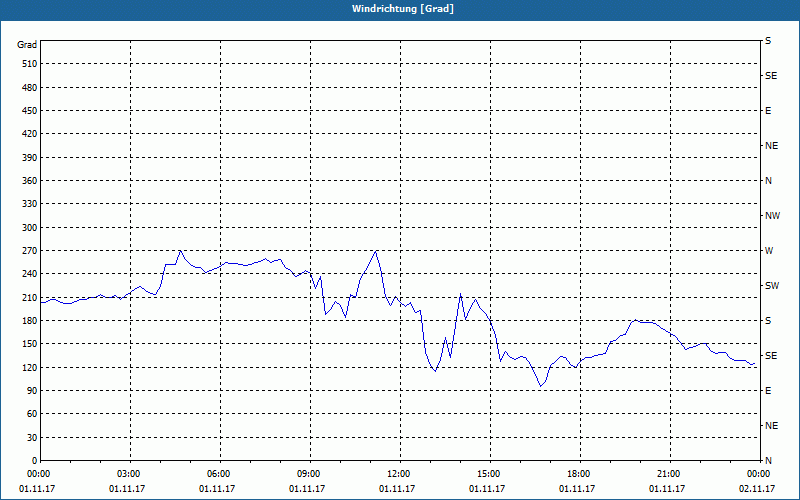Image resolution: width=800 pixels, height=500 pixels.
Task: Click the 420 y-axis value
Action: point(30,134)
